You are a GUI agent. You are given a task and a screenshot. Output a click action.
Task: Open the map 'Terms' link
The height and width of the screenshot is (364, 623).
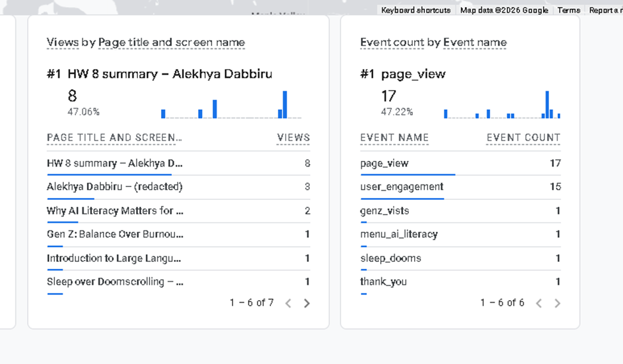[x=568, y=10]
